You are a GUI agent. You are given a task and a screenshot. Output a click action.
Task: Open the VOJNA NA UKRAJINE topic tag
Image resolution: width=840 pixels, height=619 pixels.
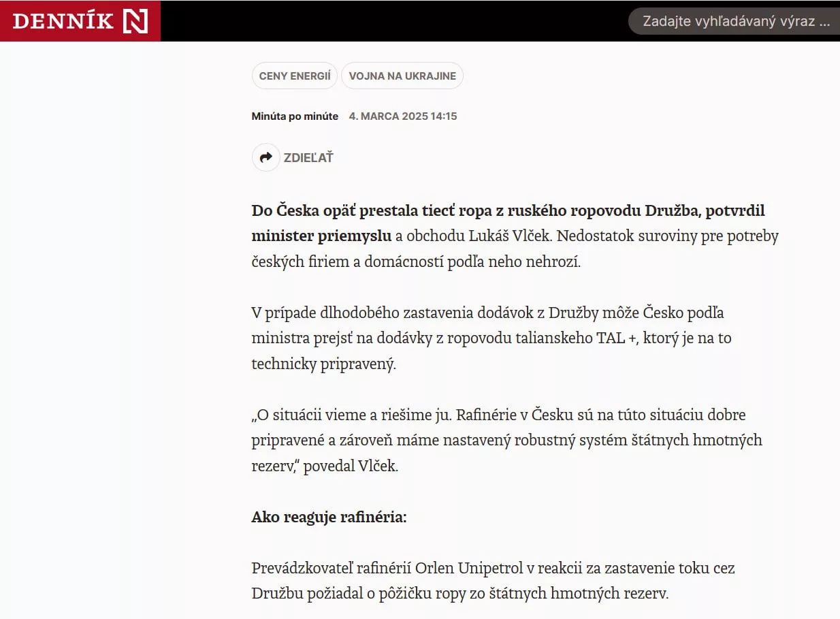[402, 76]
